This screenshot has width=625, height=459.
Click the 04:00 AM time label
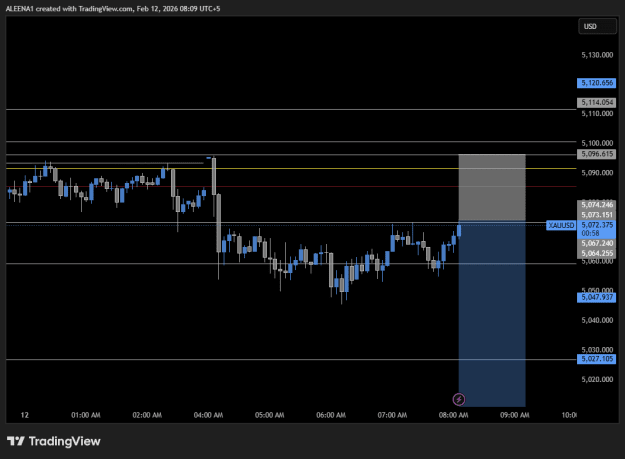coord(208,415)
